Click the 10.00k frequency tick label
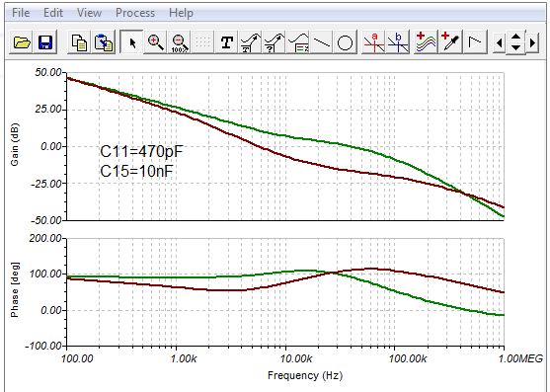The height and width of the screenshot is (392, 550). tap(296, 358)
